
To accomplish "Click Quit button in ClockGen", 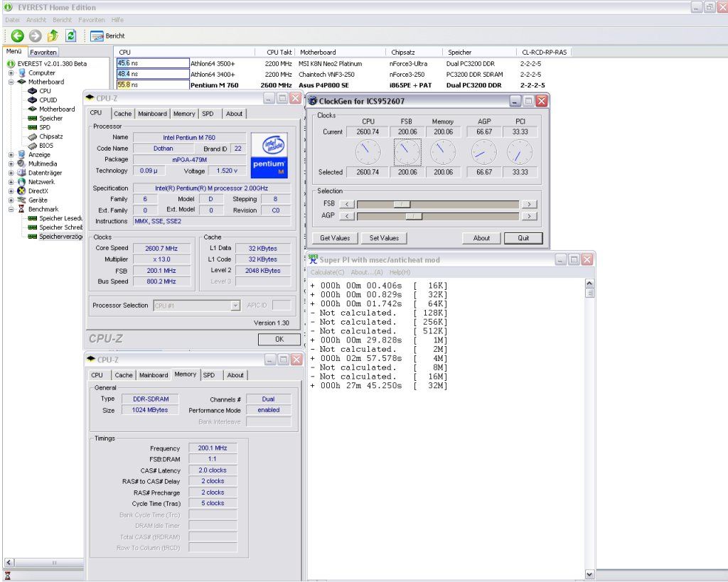I will pyautogui.click(x=523, y=238).
